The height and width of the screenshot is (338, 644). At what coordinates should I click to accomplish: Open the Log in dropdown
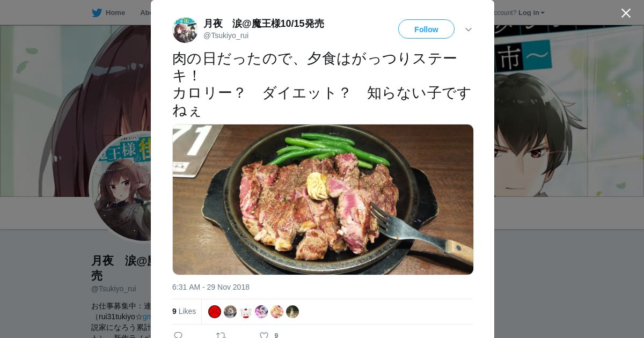tap(531, 13)
